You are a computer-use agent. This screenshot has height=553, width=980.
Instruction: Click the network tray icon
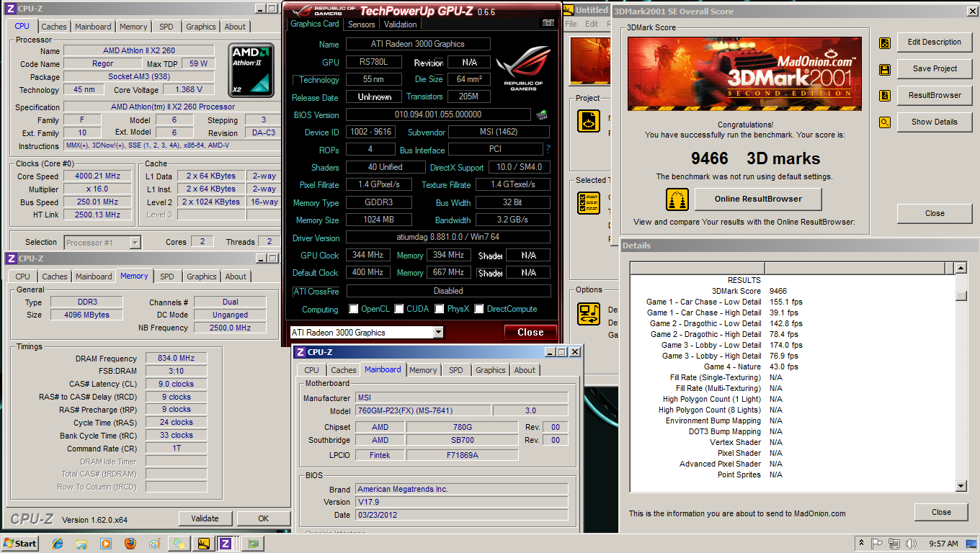pyautogui.click(x=894, y=544)
